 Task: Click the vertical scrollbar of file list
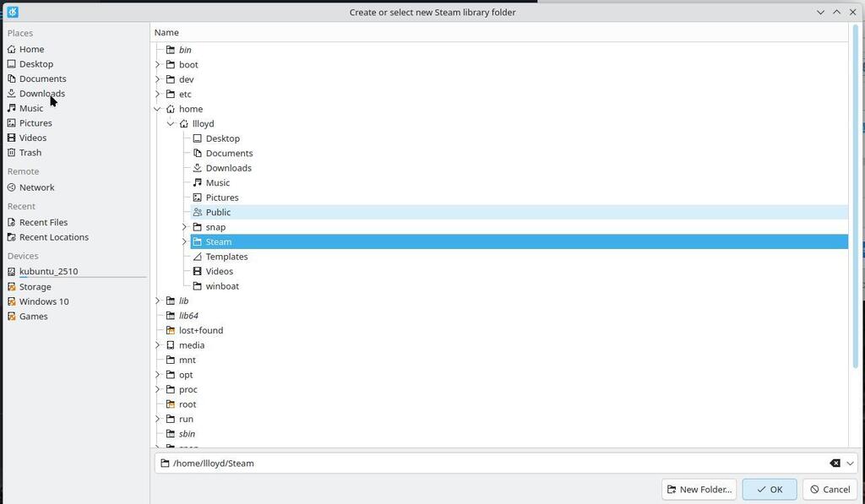click(856, 198)
